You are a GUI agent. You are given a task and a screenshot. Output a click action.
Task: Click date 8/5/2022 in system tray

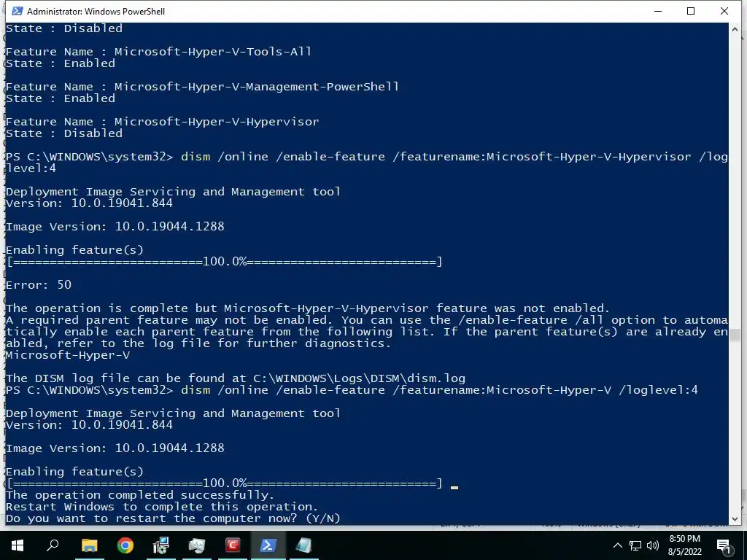pos(684,552)
